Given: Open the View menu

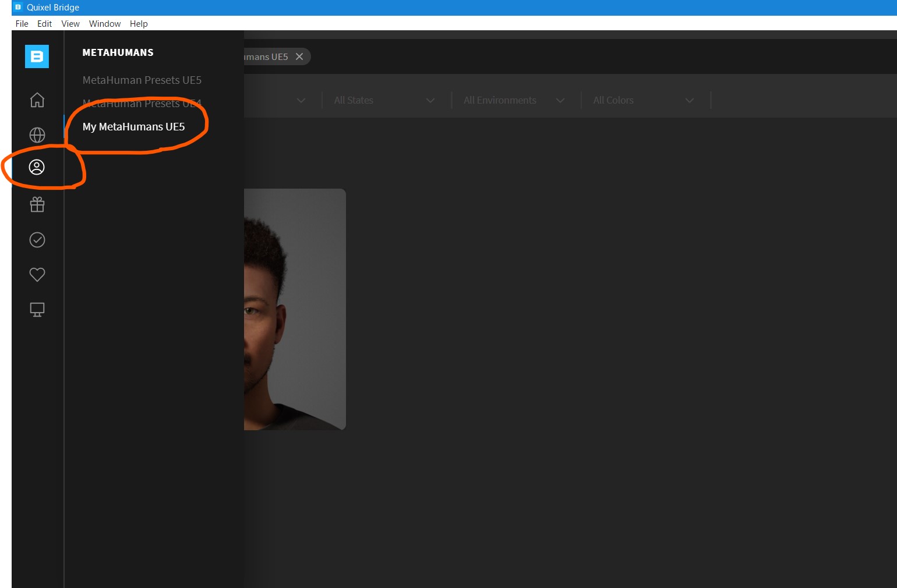Looking at the screenshot, I should [x=70, y=24].
